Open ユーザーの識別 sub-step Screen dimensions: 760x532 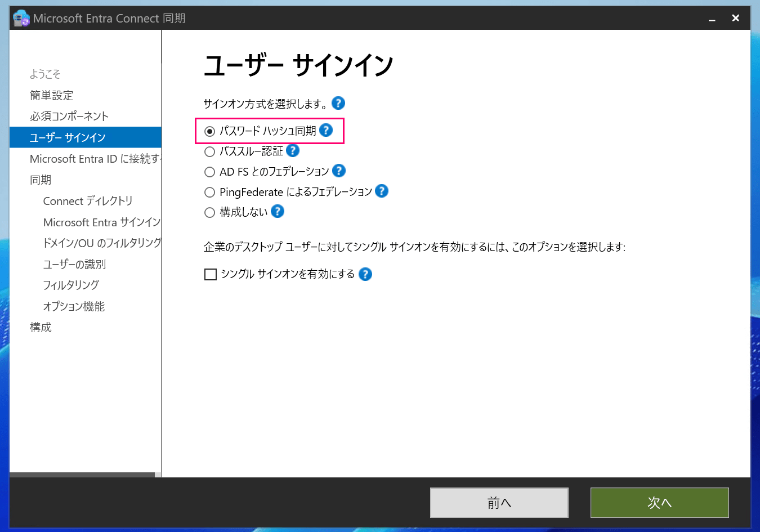(74, 264)
